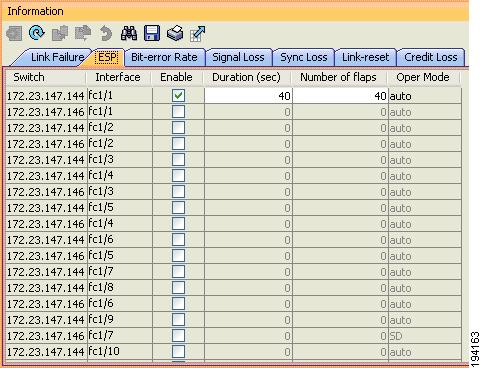Enable 172.23.147.144 fc1/5 checkbox
This screenshot has height=368, width=482.
tap(179, 208)
